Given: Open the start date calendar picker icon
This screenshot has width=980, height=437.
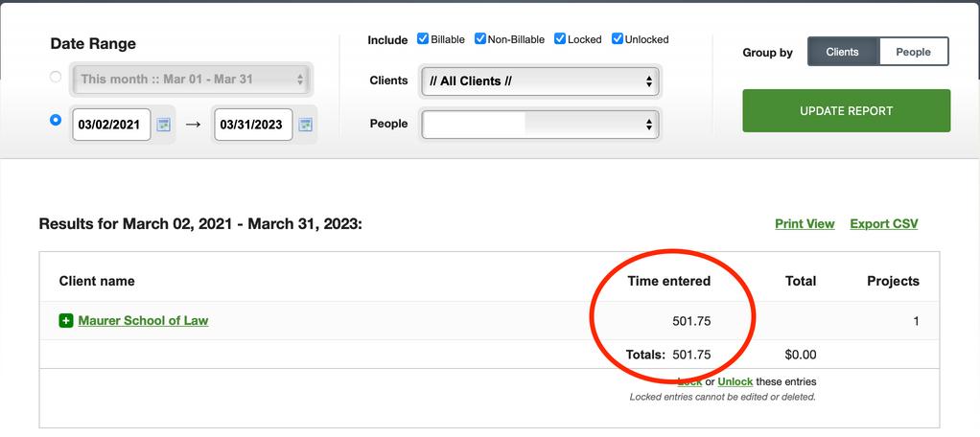Looking at the screenshot, I should click(163, 125).
